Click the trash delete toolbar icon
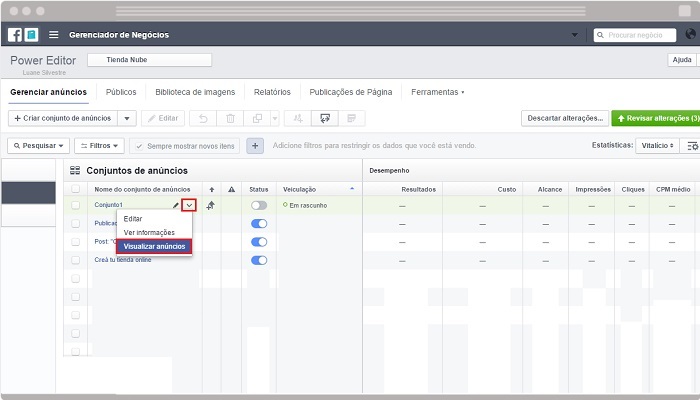The image size is (700, 400). [230, 118]
